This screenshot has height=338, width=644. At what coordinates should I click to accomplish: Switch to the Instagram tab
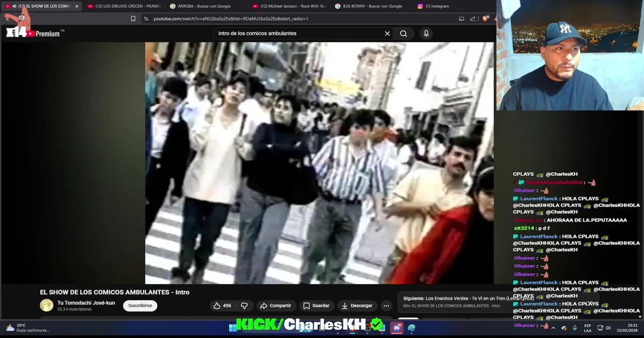[437, 6]
